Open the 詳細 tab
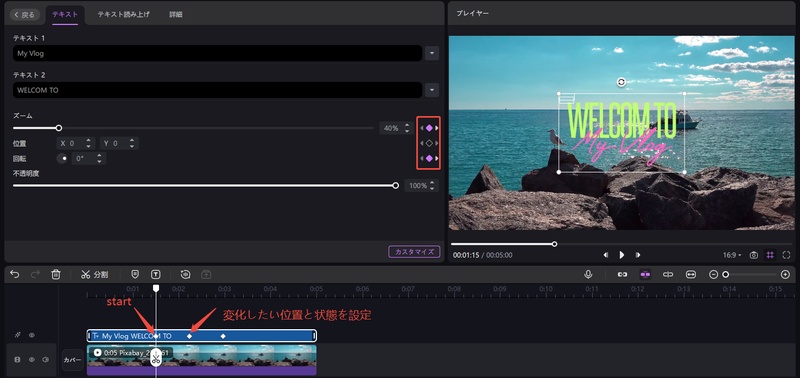Image resolution: width=800 pixels, height=378 pixels. click(176, 15)
